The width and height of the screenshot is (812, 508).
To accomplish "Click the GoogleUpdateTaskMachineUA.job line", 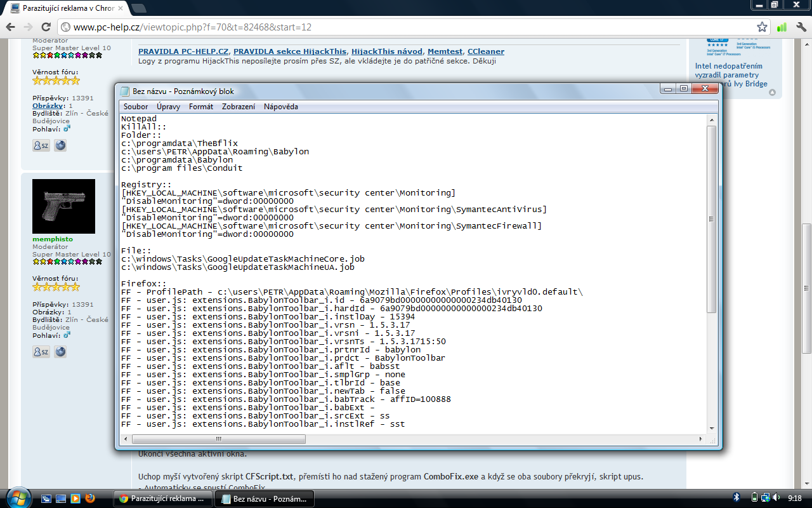I will [238, 267].
